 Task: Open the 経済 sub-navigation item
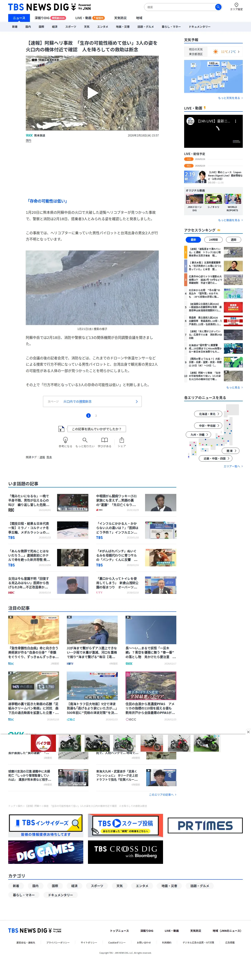coord(55,27)
